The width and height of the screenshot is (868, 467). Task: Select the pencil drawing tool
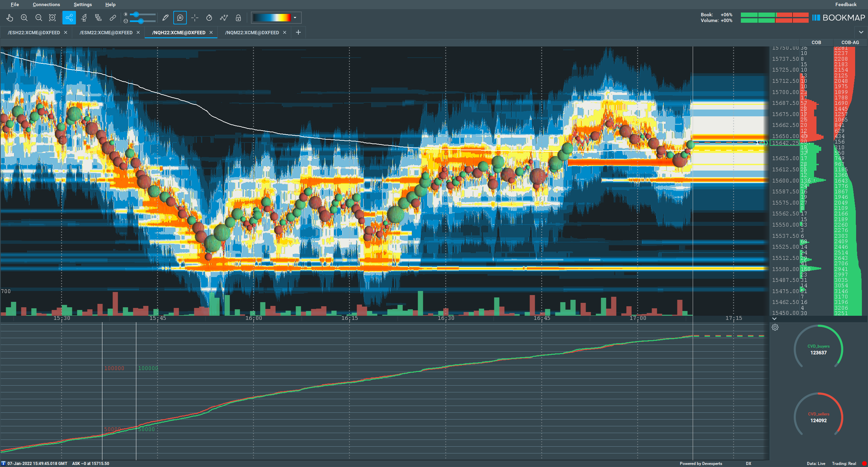(x=165, y=18)
